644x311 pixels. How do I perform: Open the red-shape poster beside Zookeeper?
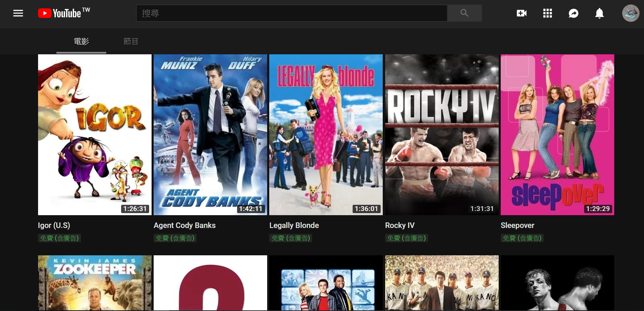210,283
